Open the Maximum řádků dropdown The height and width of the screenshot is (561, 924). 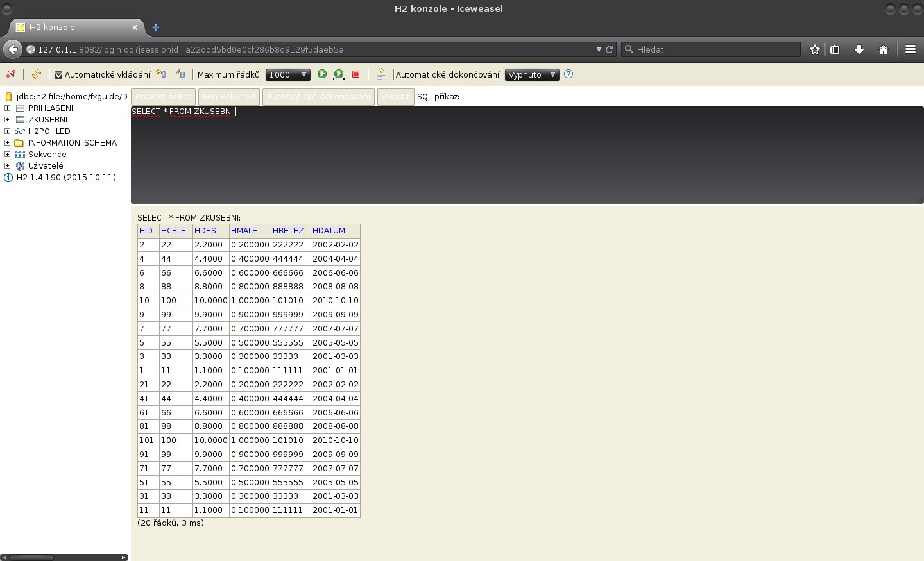[x=287, y=74]
